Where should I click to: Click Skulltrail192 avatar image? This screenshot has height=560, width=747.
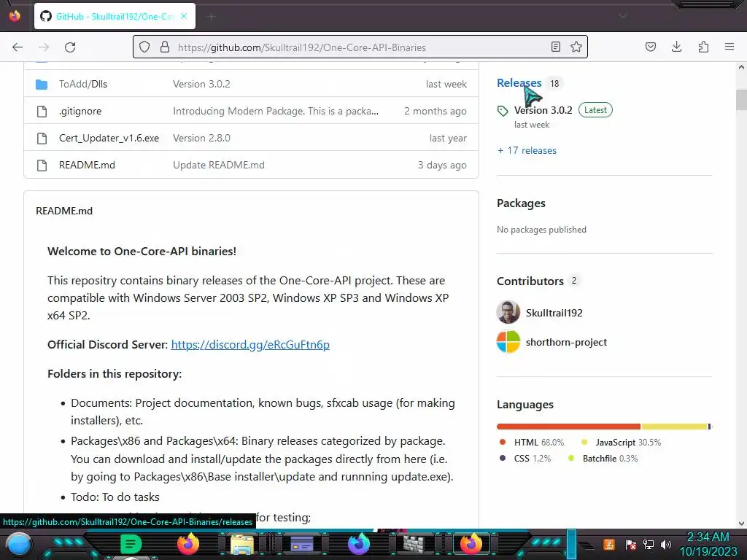click(508, 312)
